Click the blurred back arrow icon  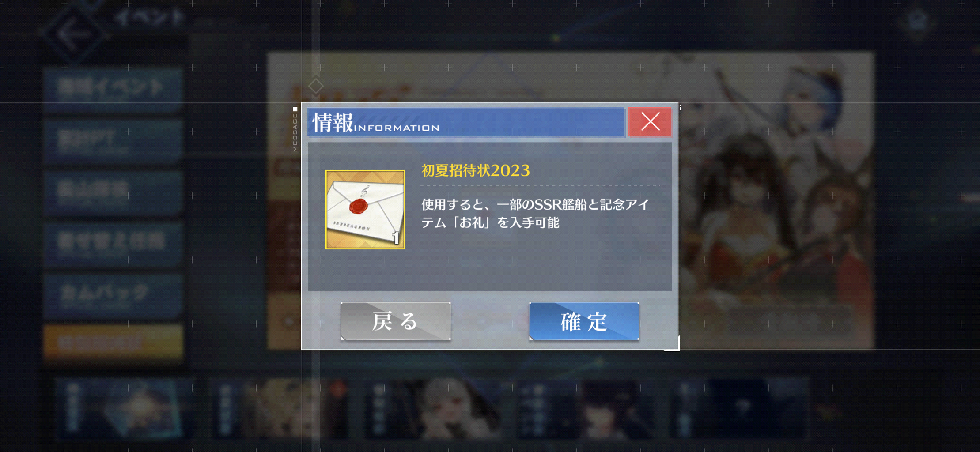[73, 34]
